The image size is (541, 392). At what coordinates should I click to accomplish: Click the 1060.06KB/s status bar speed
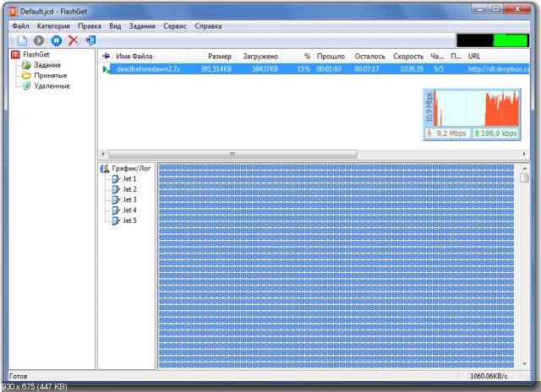tap(489, 376)
